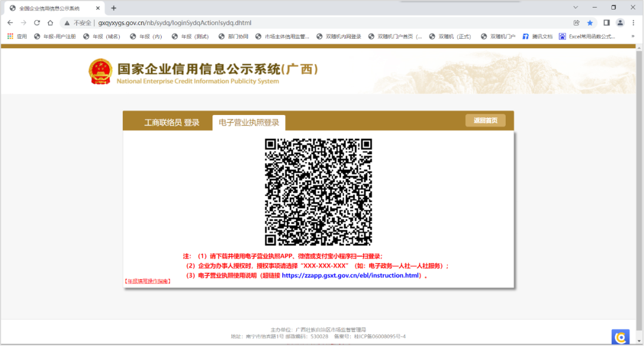This screenshot has width=644, height=346.
Task: Click the scrollbar up arrow
Action: tap(639, 48)
